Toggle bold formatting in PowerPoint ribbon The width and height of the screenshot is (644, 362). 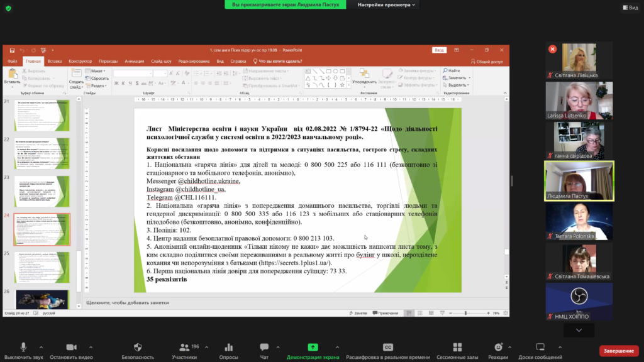[x=116, y=84]
